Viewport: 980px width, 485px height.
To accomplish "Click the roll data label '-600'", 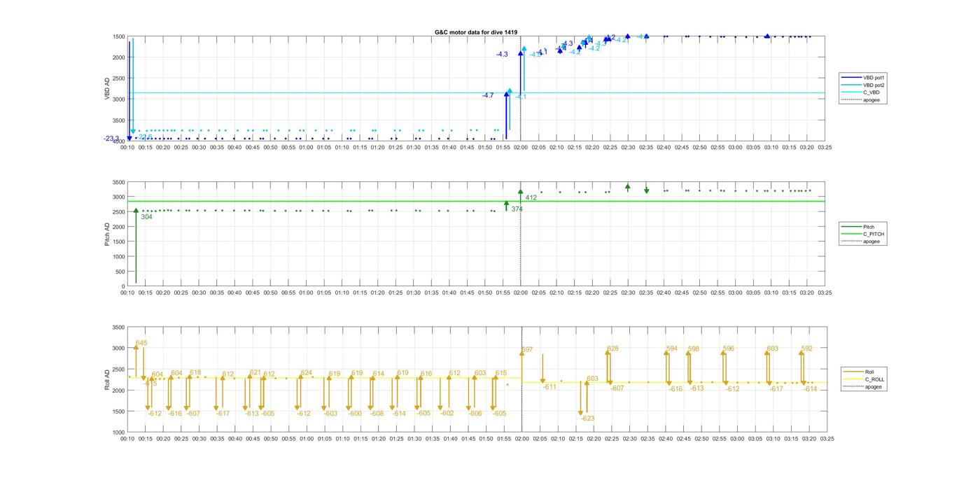I will pyautogui.click(x=355, y=414).
